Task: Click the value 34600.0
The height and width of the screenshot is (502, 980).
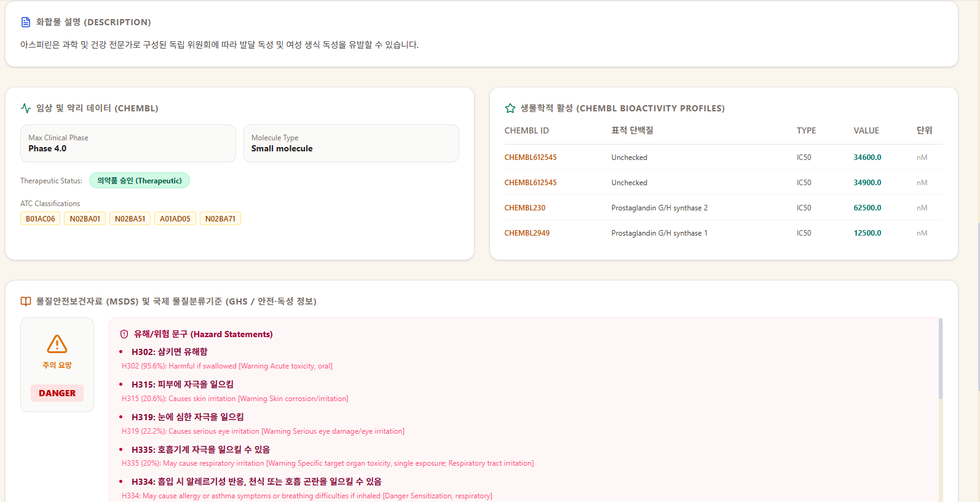Action: click(867, 157)
